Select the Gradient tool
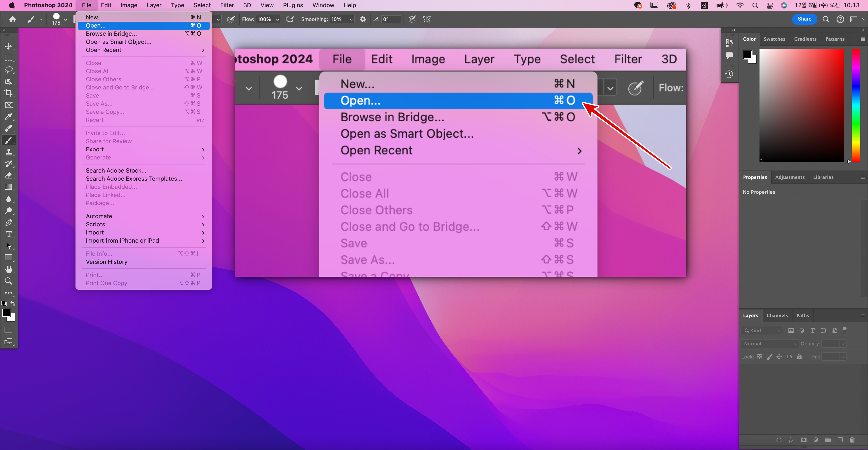 [9, 187]
